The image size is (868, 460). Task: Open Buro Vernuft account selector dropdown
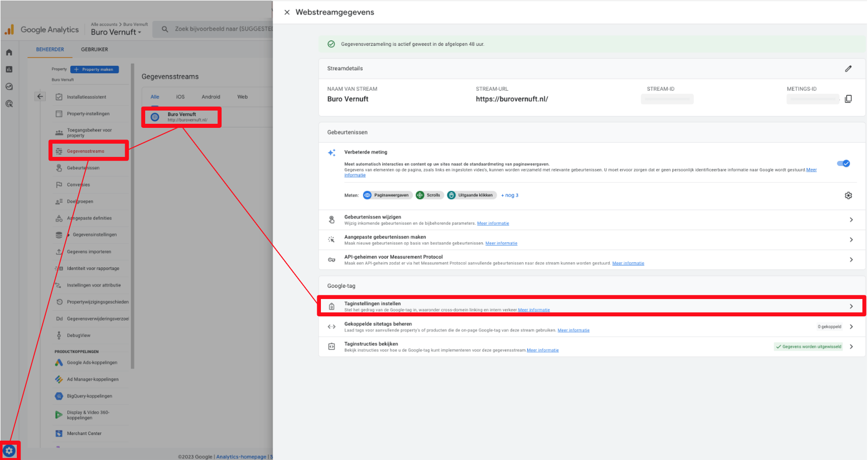(x=116, y=32)
